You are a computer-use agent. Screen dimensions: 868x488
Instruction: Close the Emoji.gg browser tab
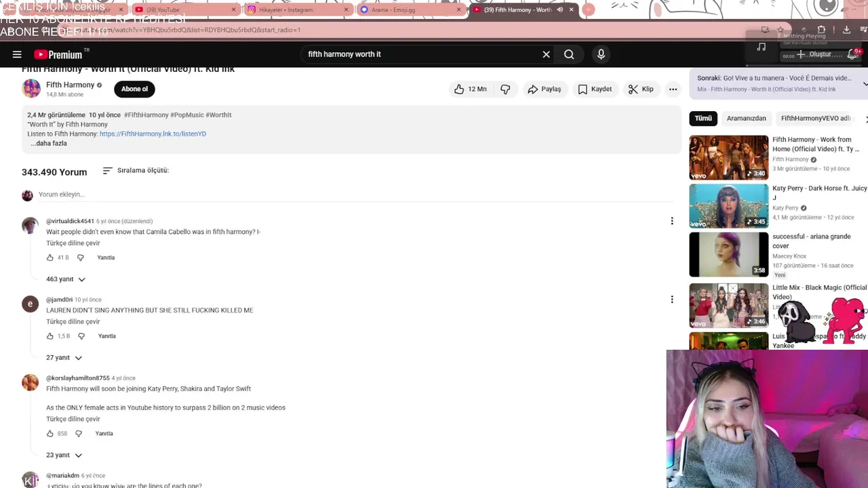tap(458, 9)
